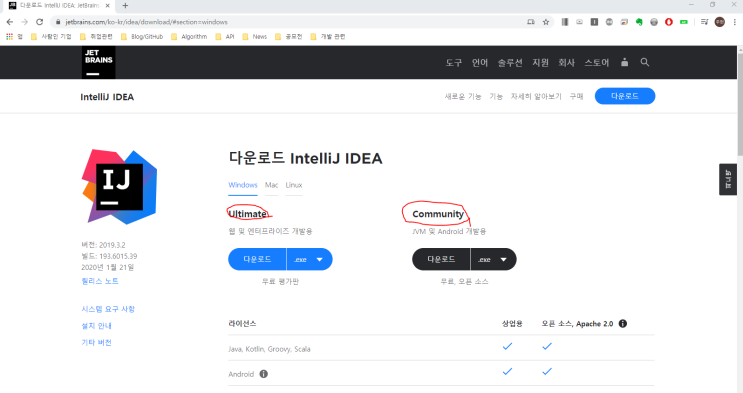The image size is (743, 393).
Task: Open the 기능 link in subheader
Action: tap(496, 96)
